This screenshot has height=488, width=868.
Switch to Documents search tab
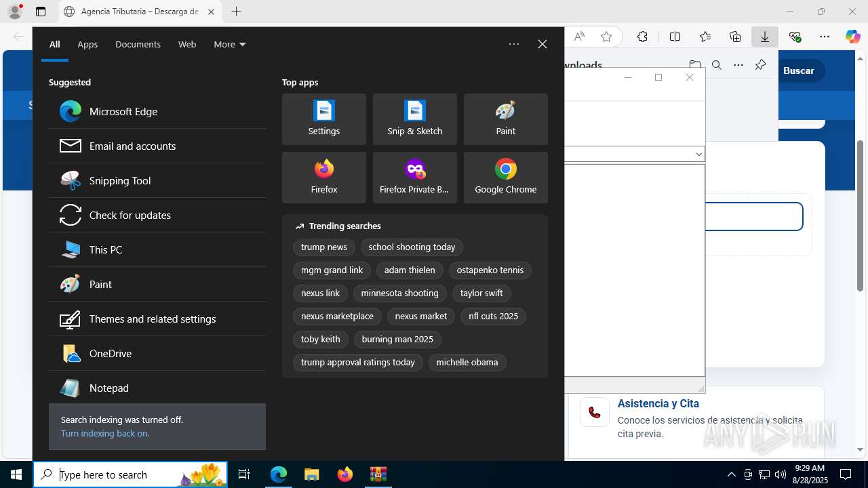tap(138, 44)
